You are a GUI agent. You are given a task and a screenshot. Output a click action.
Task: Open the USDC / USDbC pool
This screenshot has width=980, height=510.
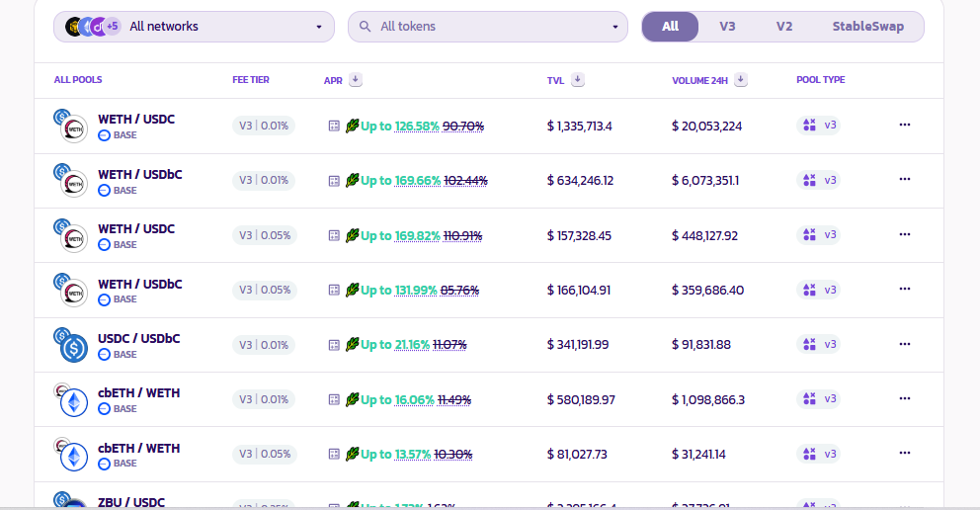pos(138,338)
